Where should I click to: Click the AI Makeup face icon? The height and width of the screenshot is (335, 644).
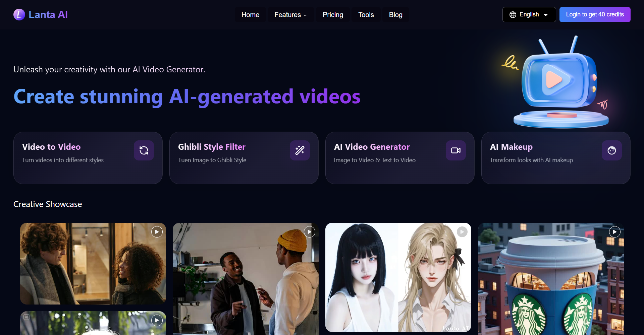click(611, 150)
